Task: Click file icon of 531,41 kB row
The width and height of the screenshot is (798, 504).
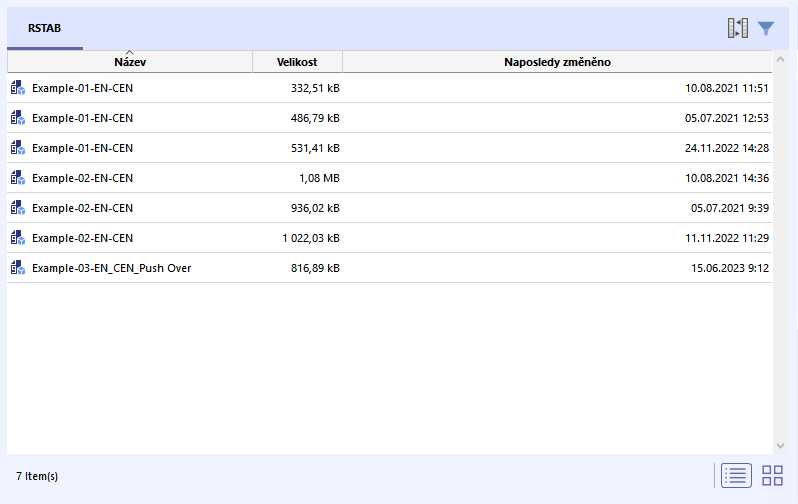Action: (x=18, y=148)
